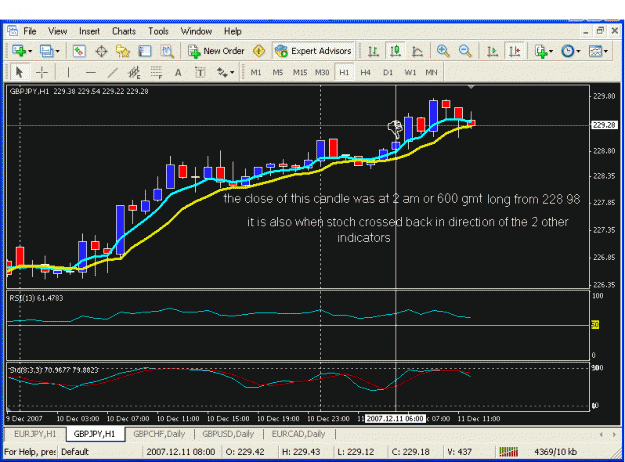625x462 pixels.
Task: Select the Cursor arrow tool
Action: coord(19,72)
